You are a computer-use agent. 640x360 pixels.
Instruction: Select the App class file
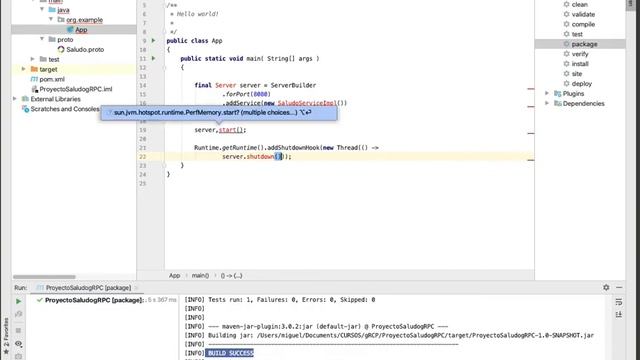81,30
